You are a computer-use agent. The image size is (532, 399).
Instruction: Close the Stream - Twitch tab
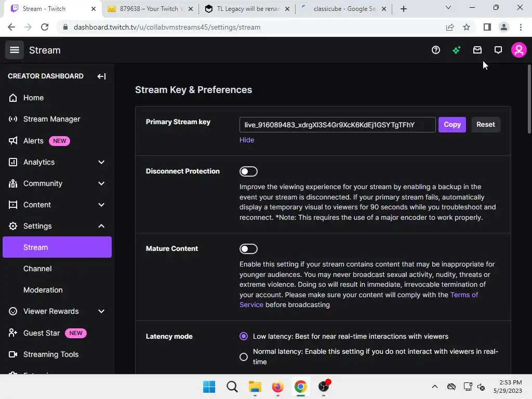94,9
